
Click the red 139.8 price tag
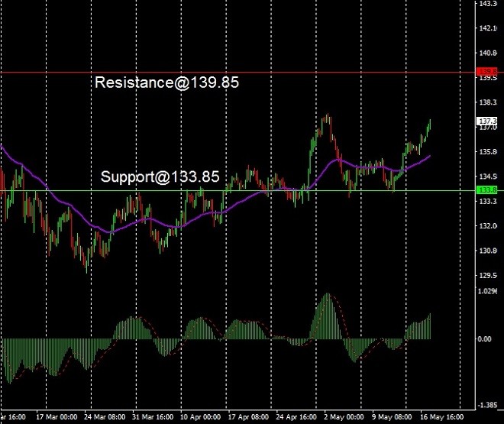(x=488, y=71)
